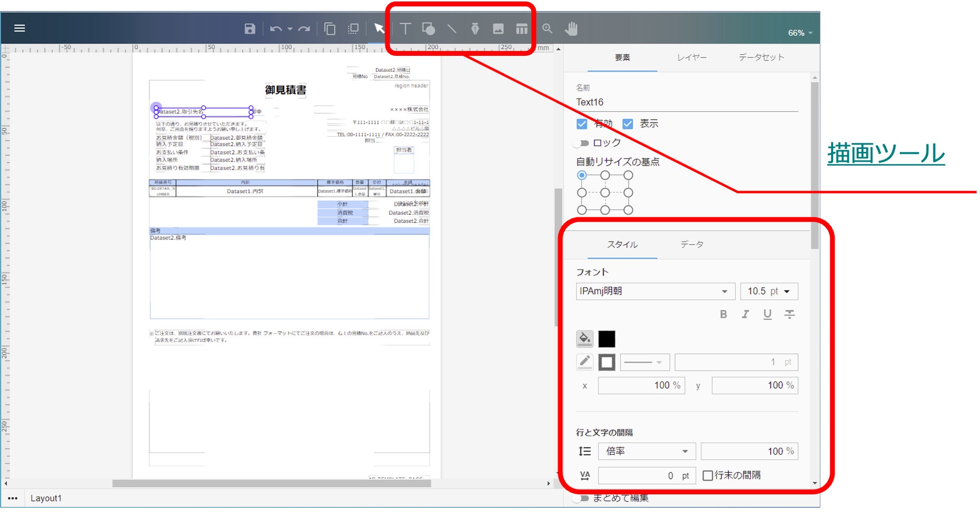Click the name field containing Text16
The height and width of the screenshot is (512, 980).
(687, 102)
